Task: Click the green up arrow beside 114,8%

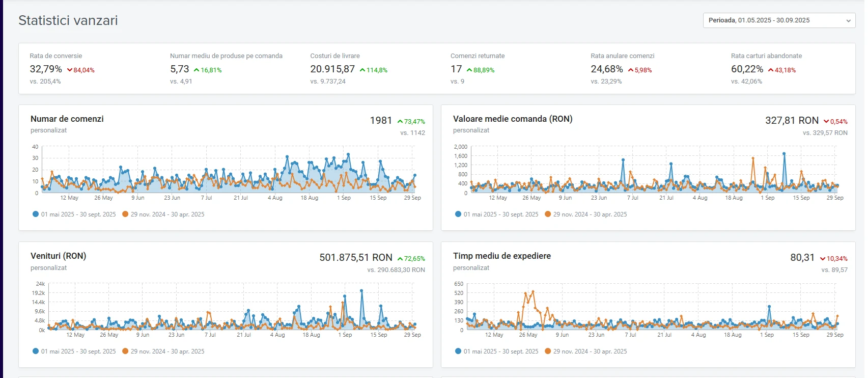Action: tap(362, 70)
